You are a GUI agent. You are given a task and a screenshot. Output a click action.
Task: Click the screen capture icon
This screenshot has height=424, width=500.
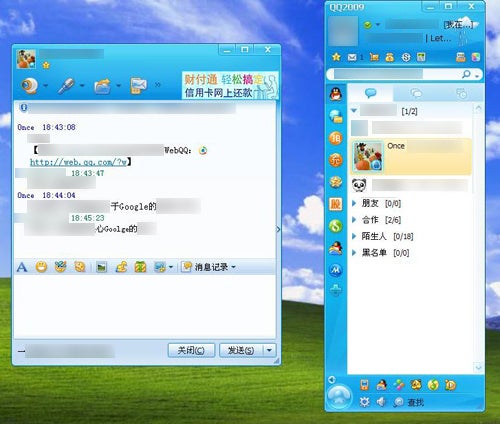160,267
